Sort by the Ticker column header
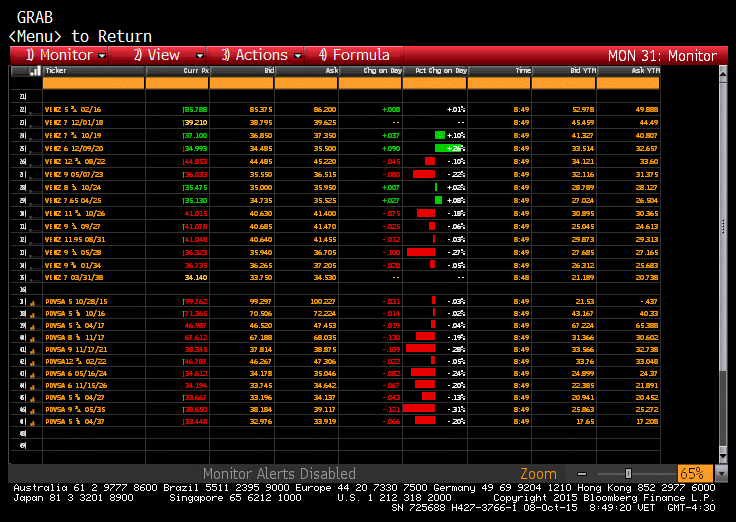This screenshot has width=736, height=522. [94, 71]
